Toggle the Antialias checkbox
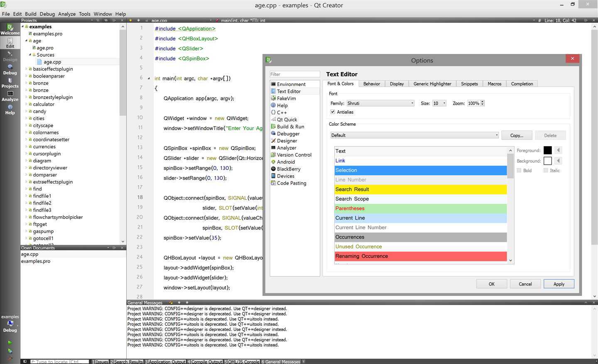Screen dimensions: 598x364 333,112
